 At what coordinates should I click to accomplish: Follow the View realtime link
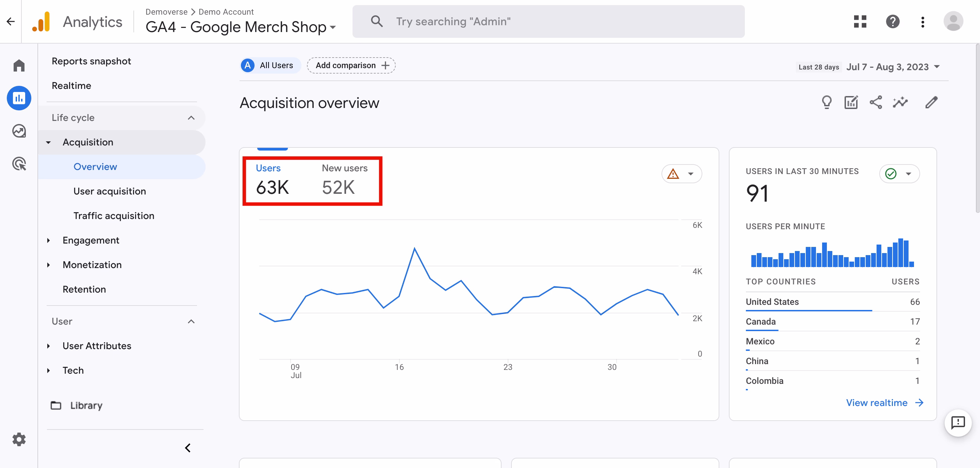click(x=884, y=403)
